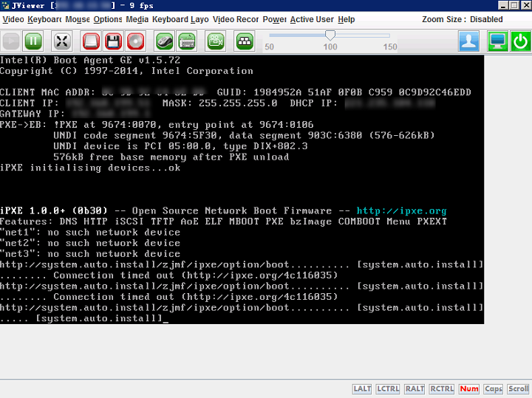532x398 pixels.
Task: Toggle the mouse cursor display icon
Action: pos(165,41)
